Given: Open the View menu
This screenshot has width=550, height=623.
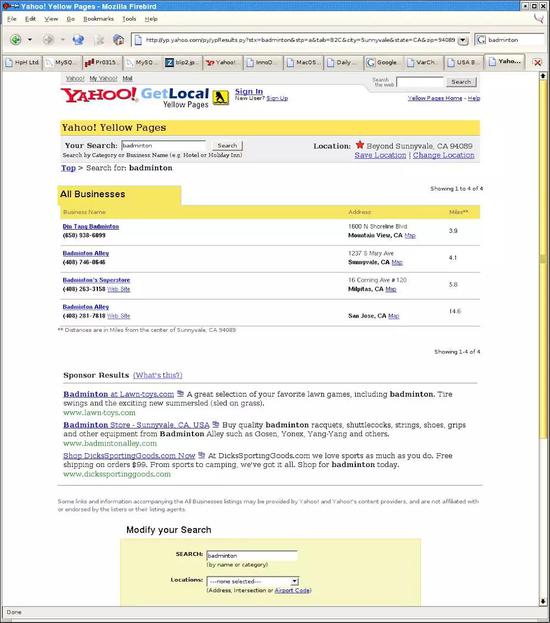Looking at the screenshot, I should pyautogui.click(x=51, y=19).
